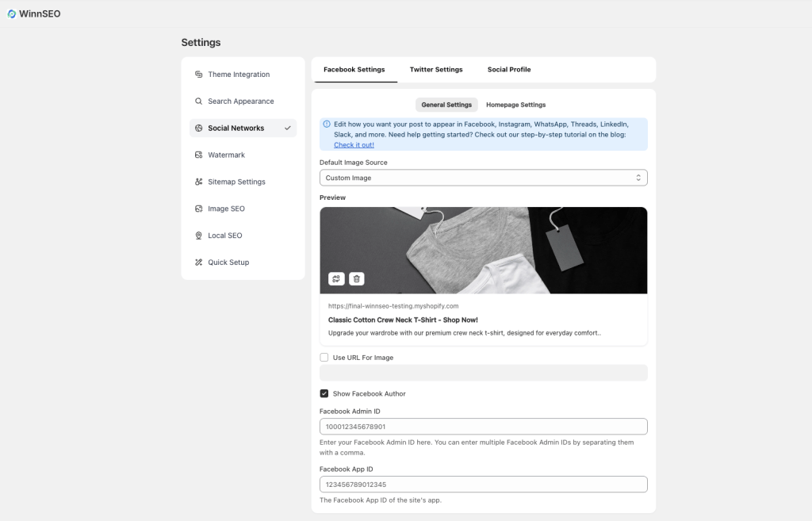This screenshot has width=812, height=521.
Task: Select the Watermark icon in sidebar
Action: pyautogui.click(x=198, y=155)
